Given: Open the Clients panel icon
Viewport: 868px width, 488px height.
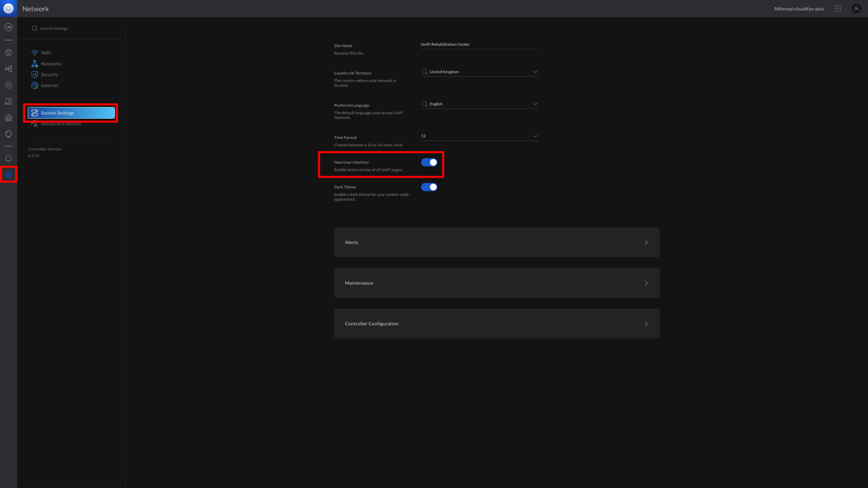Looking at the screenshot, I should pos(8,101).
